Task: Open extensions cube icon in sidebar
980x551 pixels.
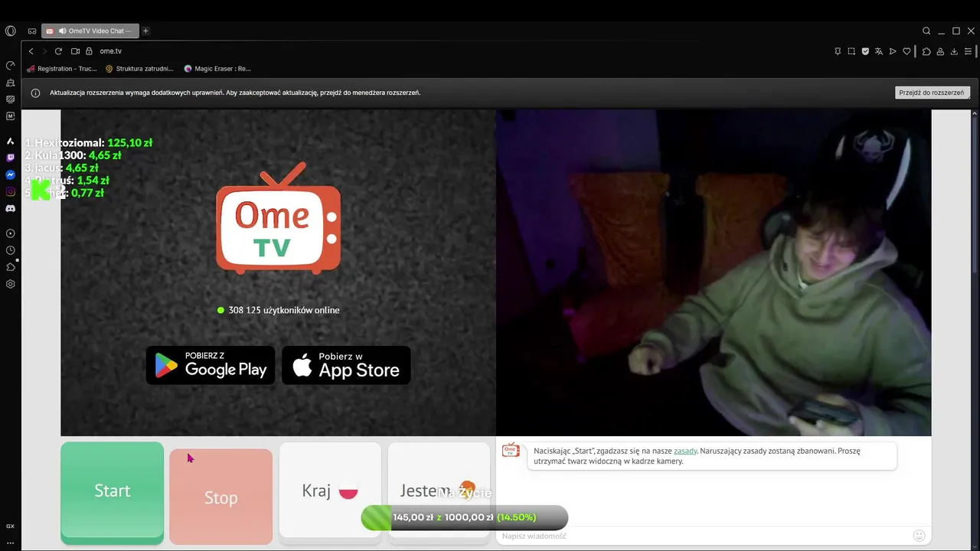Action: (x=11, y=267)
